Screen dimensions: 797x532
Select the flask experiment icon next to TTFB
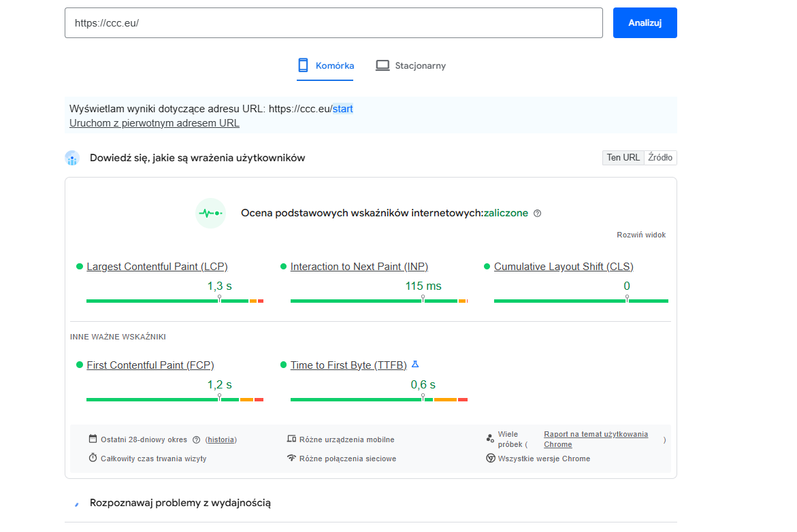click(415, 364)
